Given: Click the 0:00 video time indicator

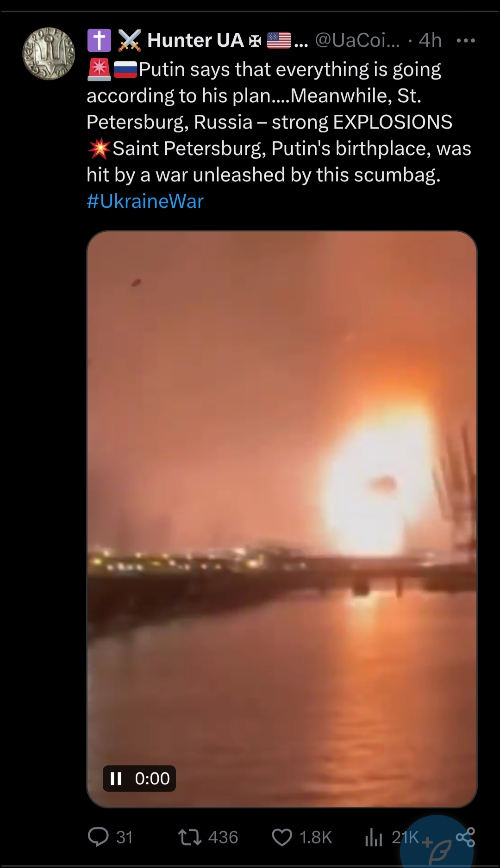Looking at the screenshot, I should (152, 779).
